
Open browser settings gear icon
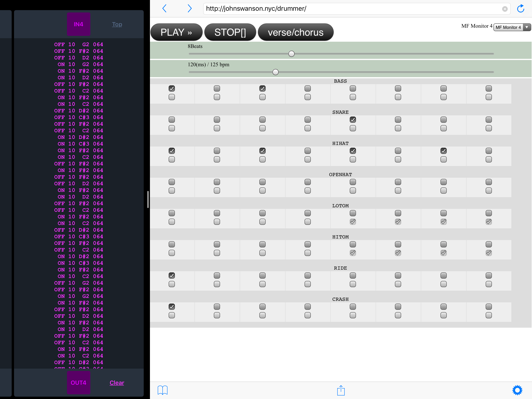pos(517,390)
